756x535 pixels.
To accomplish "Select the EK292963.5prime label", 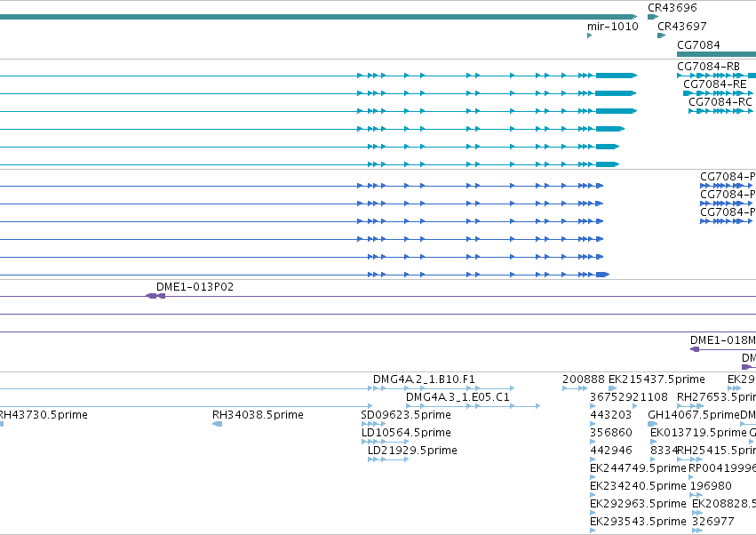I will coord(638,504).
